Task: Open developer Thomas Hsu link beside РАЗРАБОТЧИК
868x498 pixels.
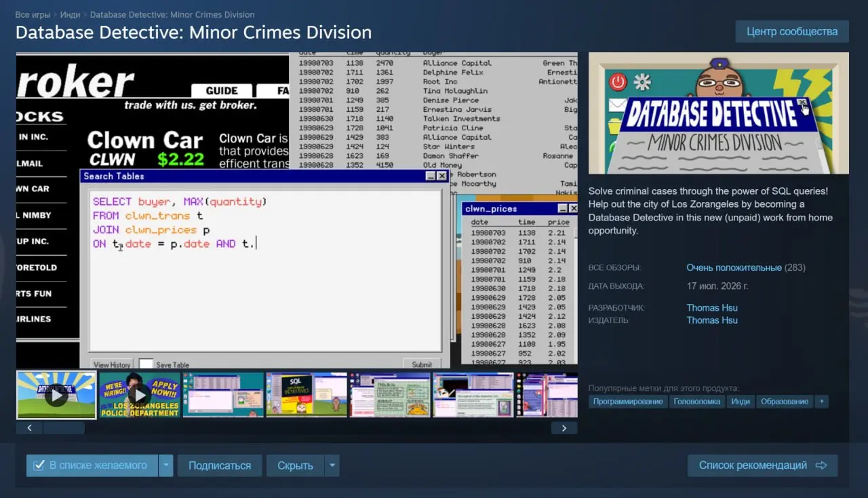Action: point(712,308)
